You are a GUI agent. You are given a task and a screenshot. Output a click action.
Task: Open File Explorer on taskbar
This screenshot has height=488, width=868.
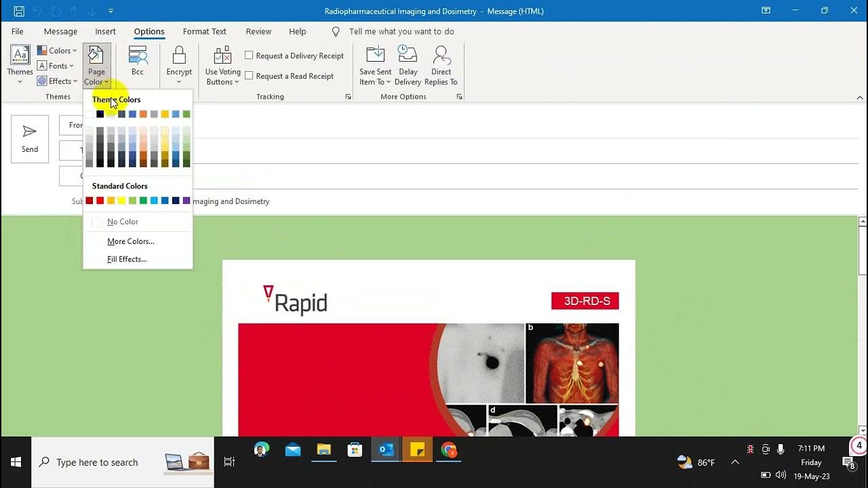click(323, 450)
